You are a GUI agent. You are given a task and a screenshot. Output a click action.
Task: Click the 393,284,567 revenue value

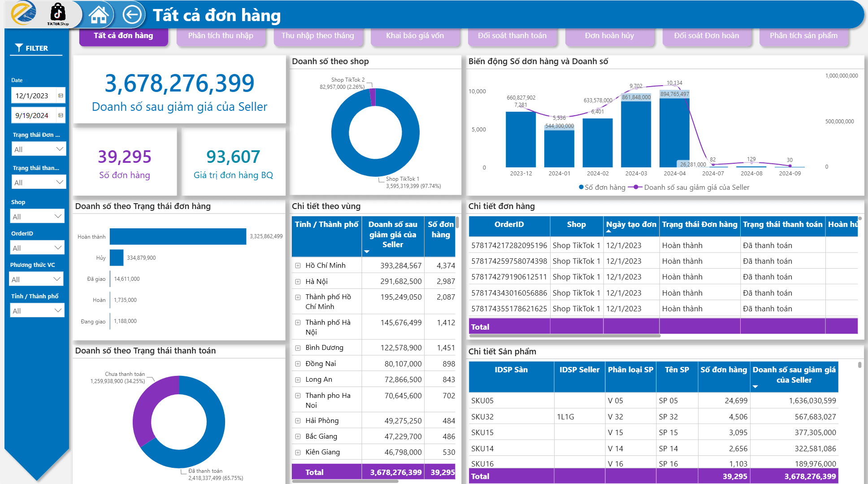coord(401,266)
